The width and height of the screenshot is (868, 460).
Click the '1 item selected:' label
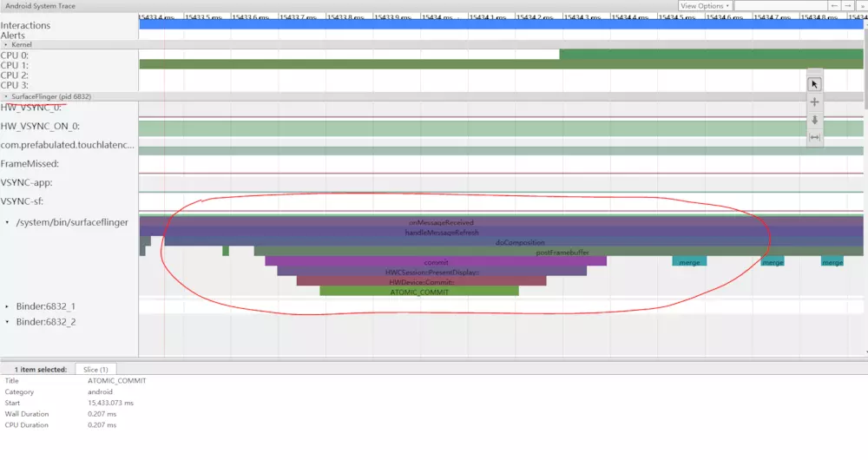point(41,369)
